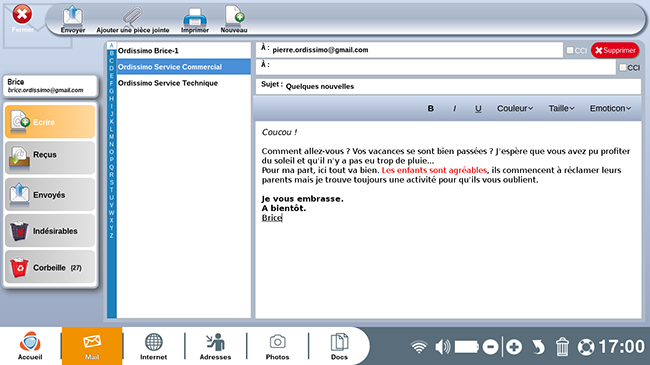Screen dimensions: 650x365
Task: Create a new message with Nouveau icon
Action: pyautogui.click(x=234, y=19)
